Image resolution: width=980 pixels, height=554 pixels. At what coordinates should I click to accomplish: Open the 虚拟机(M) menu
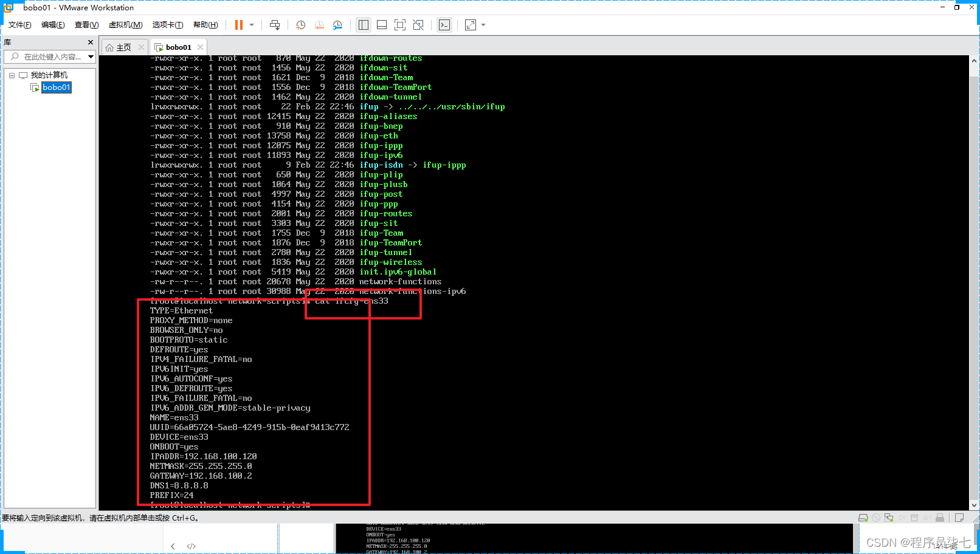click(125, 25)
